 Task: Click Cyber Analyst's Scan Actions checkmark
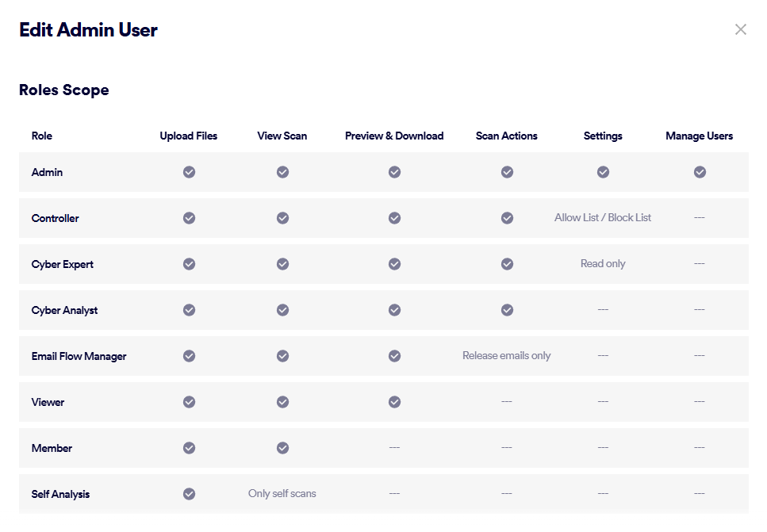[507, 310]
